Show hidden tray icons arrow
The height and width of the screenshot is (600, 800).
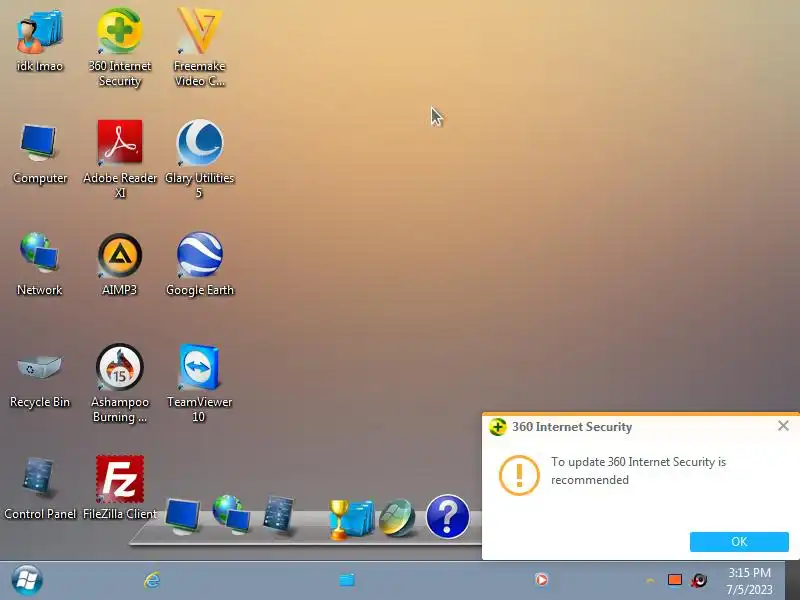650,581
